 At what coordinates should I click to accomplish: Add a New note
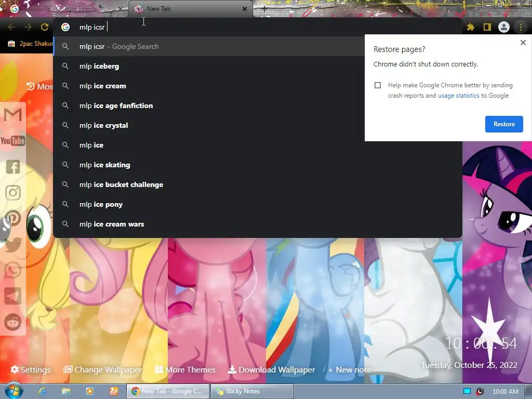[350, 369]
